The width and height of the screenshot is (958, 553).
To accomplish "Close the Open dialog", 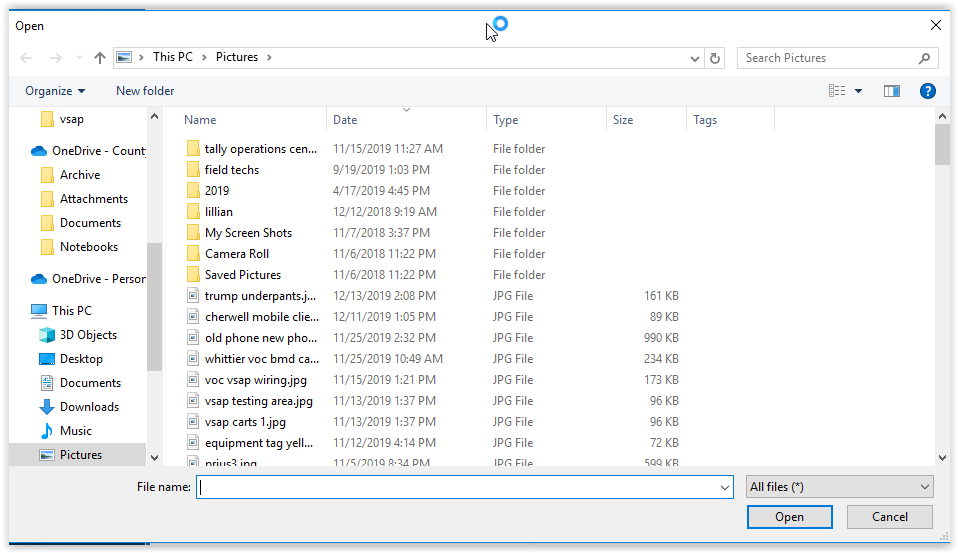I will 935,25.
